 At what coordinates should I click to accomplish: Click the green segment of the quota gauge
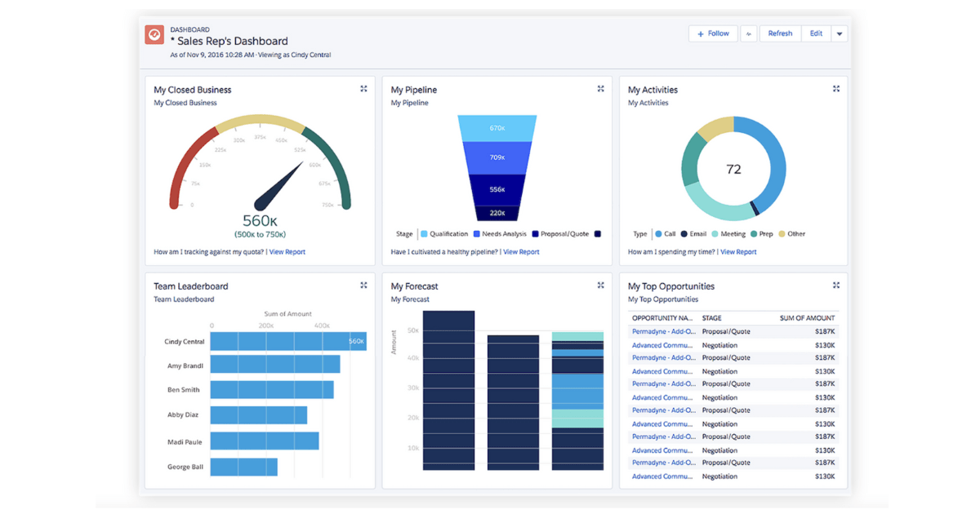[x=333, y=165]
